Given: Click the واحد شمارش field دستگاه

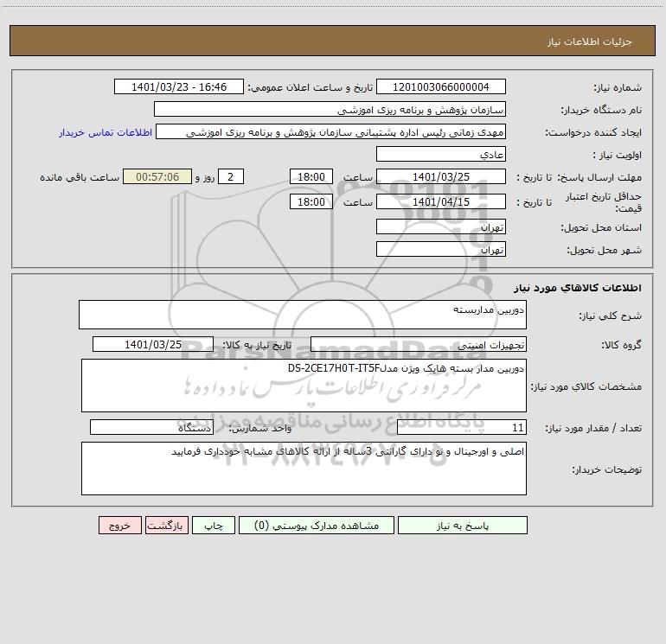Looking at the screenshot, I should [151, 428].
